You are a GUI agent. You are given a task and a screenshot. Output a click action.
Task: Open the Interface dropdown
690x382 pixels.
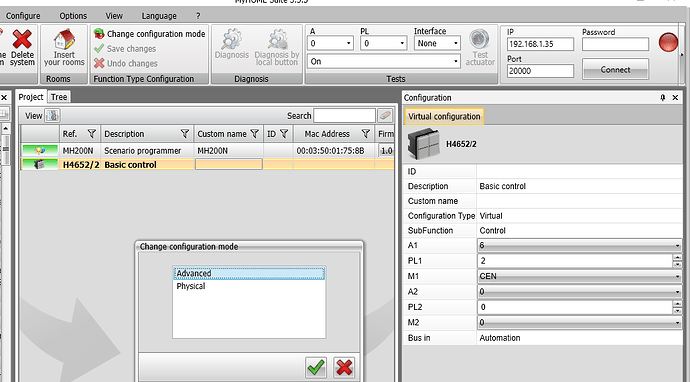click(456, 44)
